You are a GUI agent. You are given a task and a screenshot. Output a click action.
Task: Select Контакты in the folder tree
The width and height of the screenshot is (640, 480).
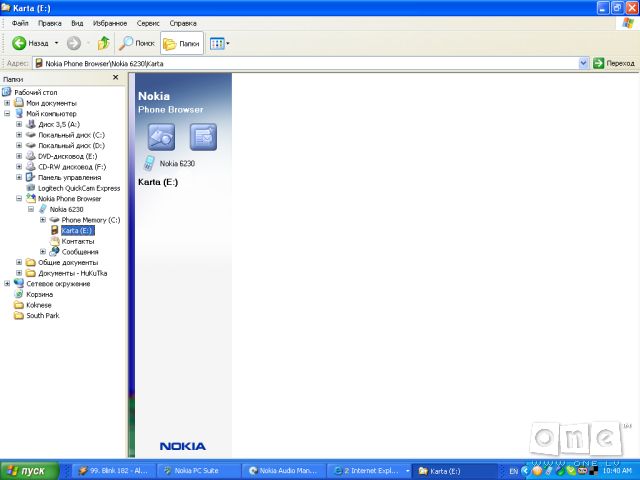pyautogui.click(x=77, y=241)
